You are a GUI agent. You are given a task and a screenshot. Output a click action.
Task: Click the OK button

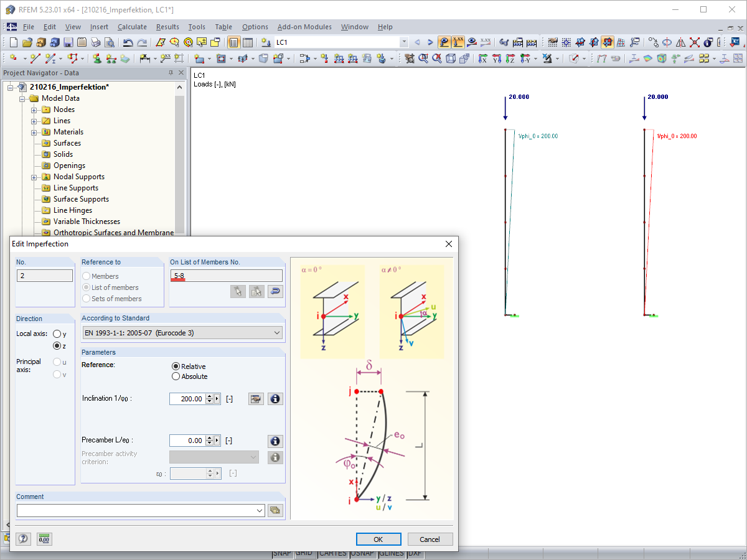pyautogui.click(x=378, y=539)
